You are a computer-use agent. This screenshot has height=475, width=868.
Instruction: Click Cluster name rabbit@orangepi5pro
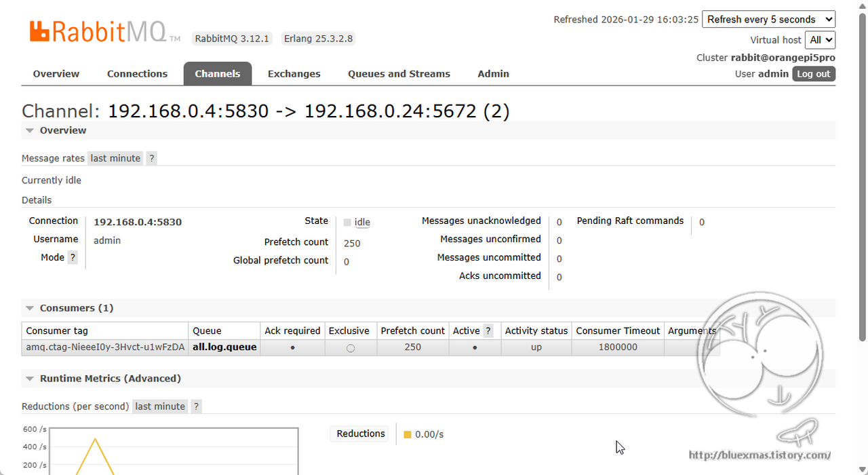point(783,58)
